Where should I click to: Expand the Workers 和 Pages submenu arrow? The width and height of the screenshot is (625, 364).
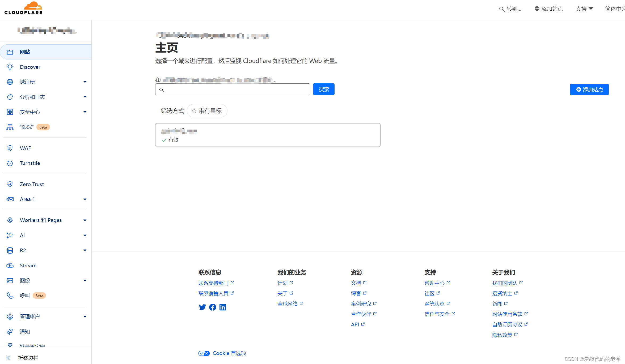(x=85, y=220)
